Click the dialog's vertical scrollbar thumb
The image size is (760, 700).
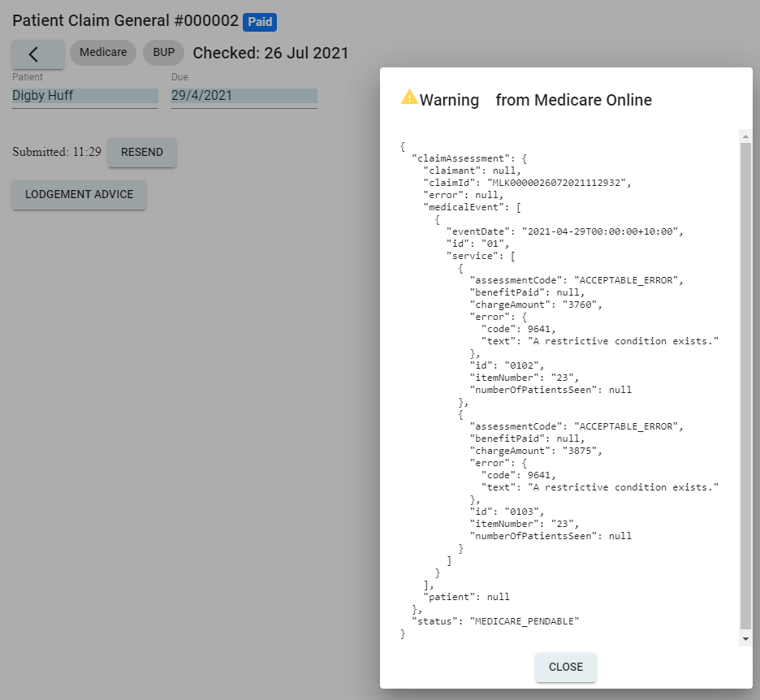pyautogui.click(x=745, y=386)
